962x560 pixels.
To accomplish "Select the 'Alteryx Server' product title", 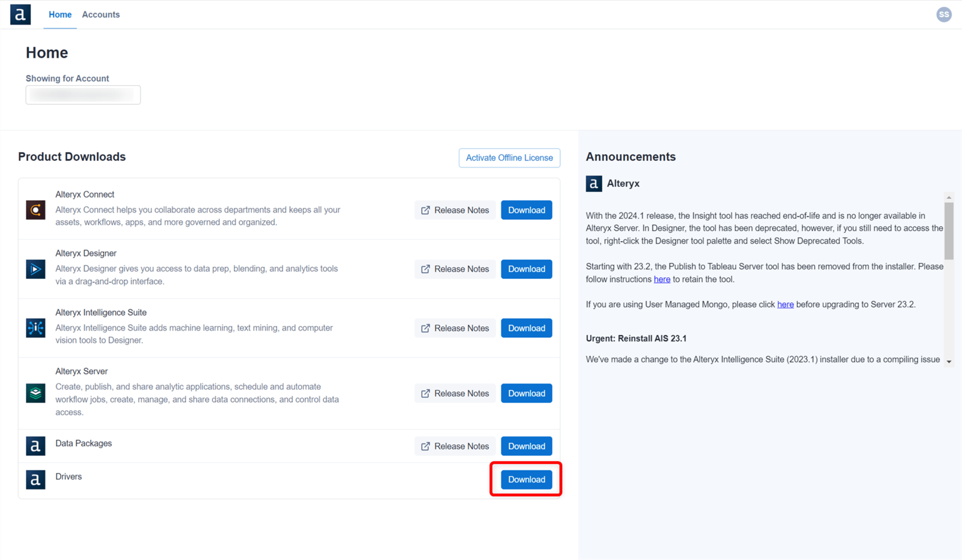I will coord(81,371).
